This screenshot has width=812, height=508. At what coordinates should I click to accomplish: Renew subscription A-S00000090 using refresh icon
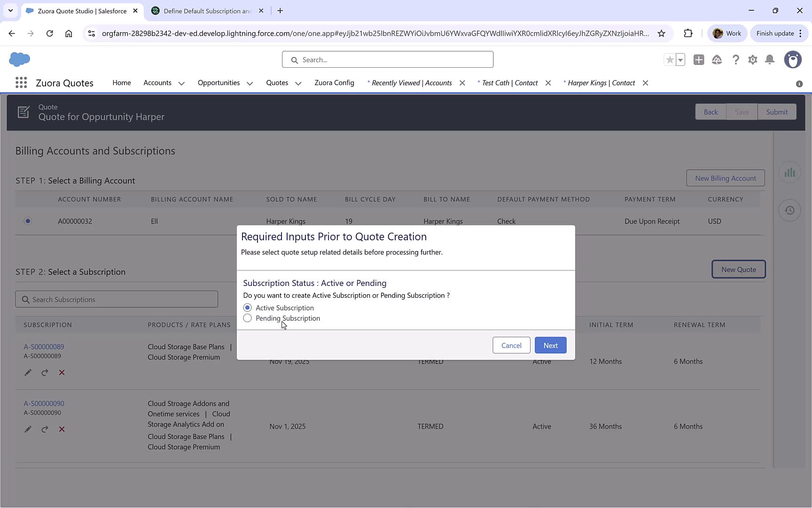pos(45,429)
